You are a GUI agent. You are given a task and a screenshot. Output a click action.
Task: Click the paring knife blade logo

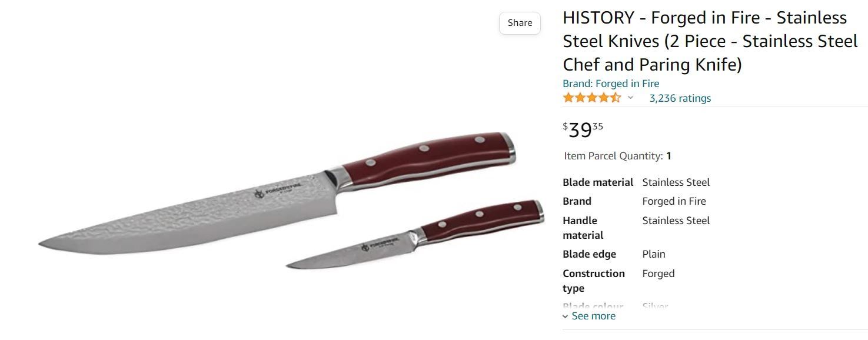pyautogui.click(x=380, y=242)
